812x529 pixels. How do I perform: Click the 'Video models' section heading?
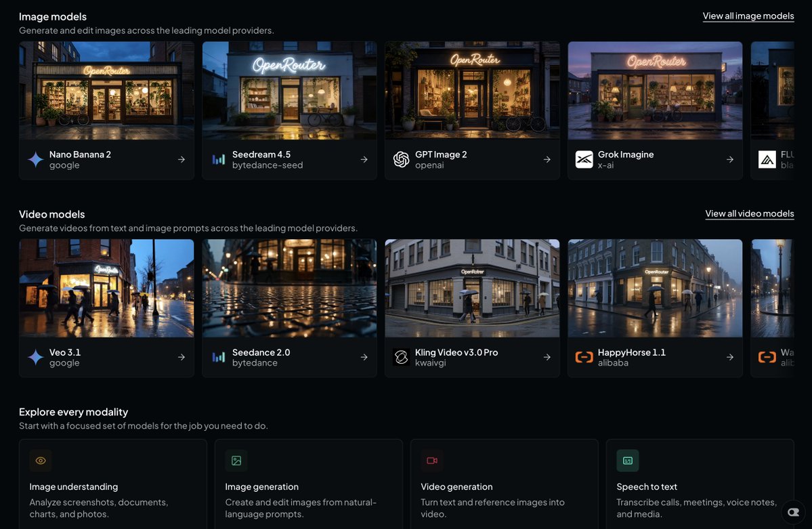coord(51,214)
